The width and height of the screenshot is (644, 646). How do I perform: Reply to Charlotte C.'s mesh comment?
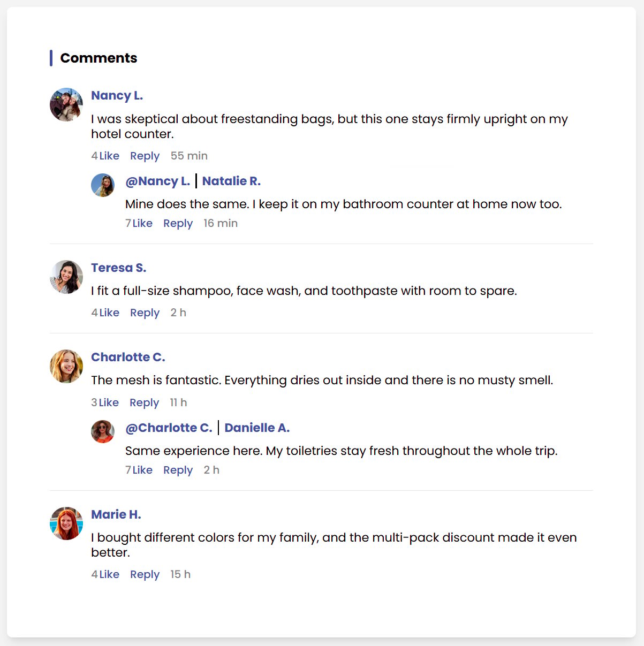(x=144, y=402)
